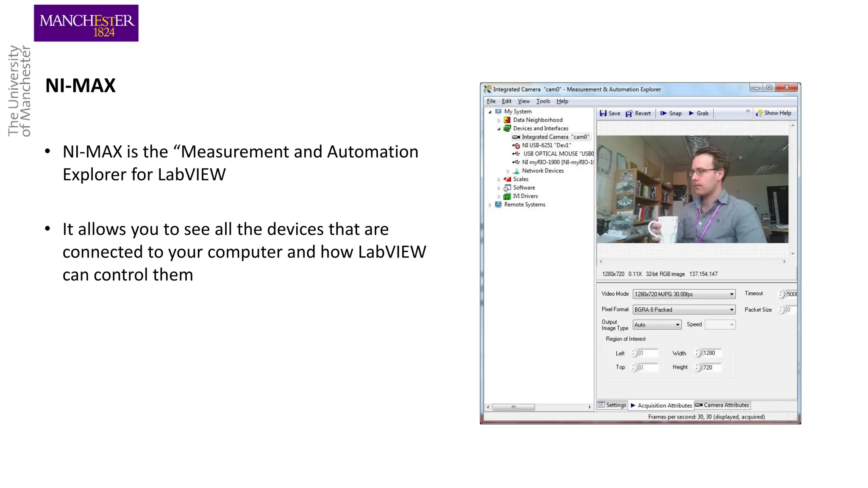Viewport: 868px width, 488px height.
Task: Click the image pane scroll right arrow
Action: pos(785,261)
